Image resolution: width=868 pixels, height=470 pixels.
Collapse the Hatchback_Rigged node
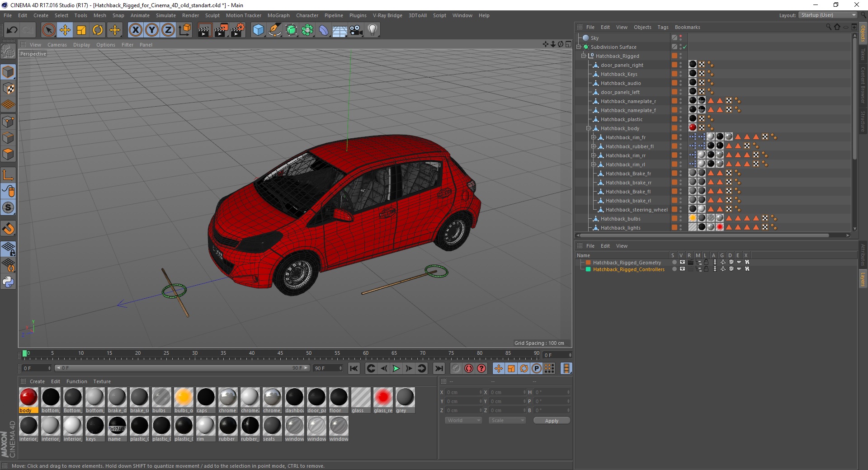point(584,56)
